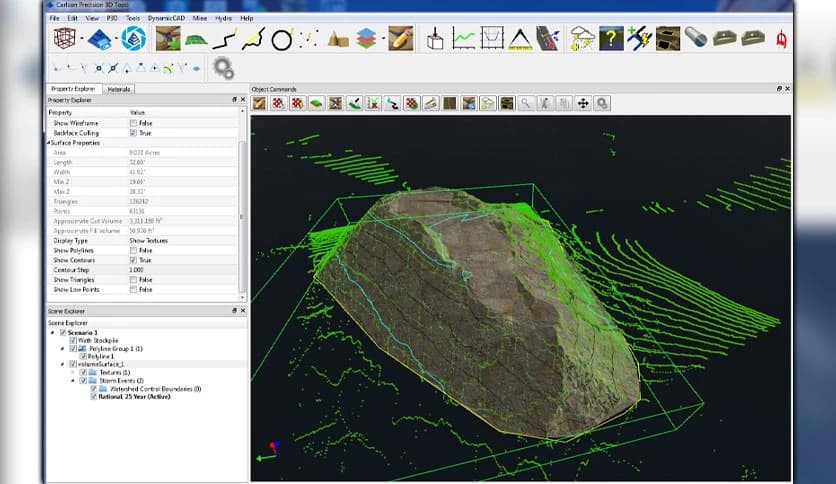Open the Hydro menu
836x484 pixels.
222,18
